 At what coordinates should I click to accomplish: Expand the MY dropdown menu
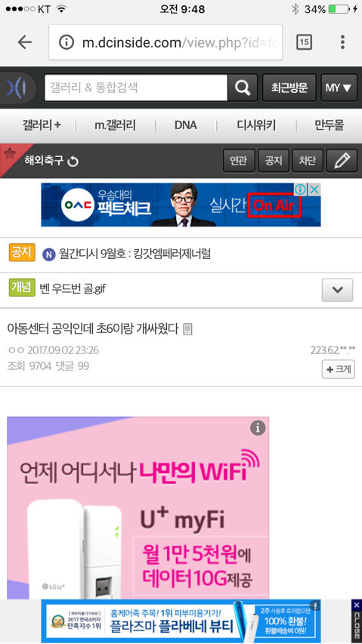339,88
